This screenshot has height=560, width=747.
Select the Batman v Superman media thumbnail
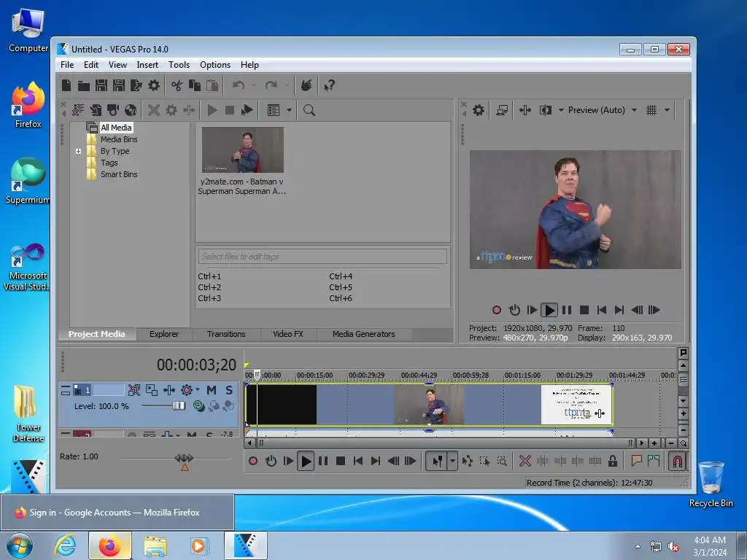coord(242,149)
